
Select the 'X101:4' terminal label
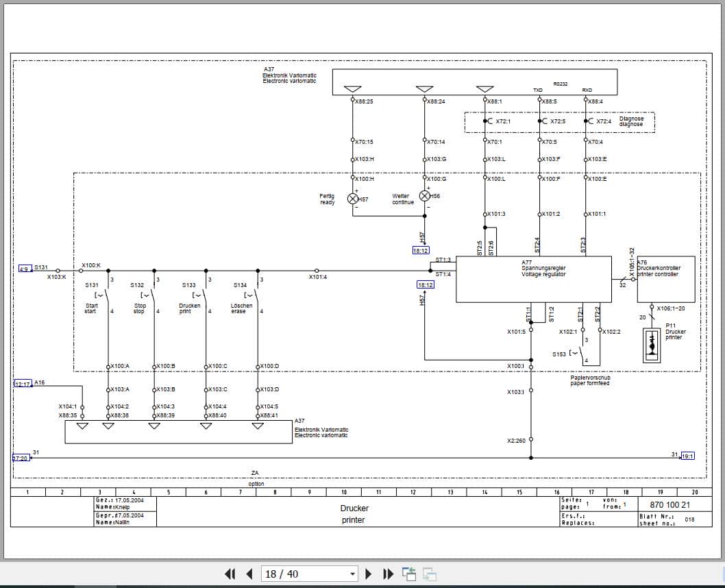click(318, 277)
